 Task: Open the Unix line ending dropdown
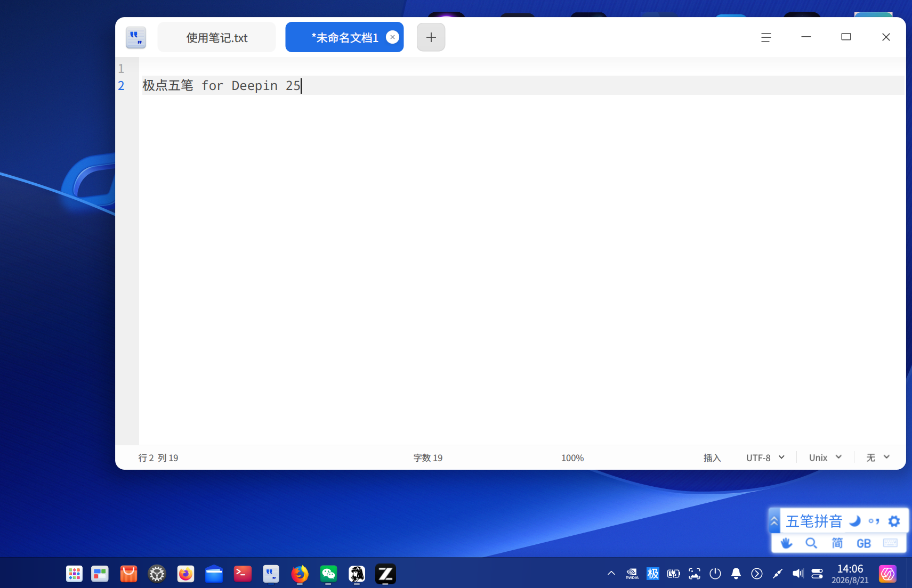(825, 458)
